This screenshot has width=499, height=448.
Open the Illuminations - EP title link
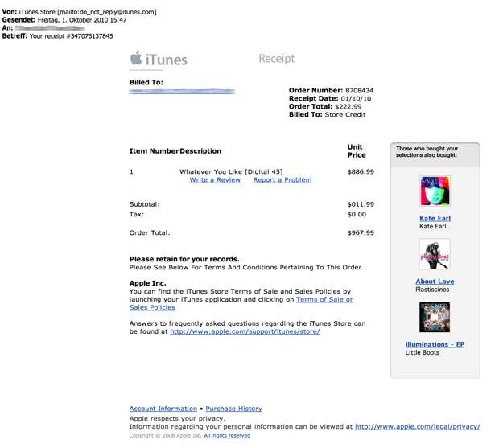pyautogui.click(x=435, y=344)
